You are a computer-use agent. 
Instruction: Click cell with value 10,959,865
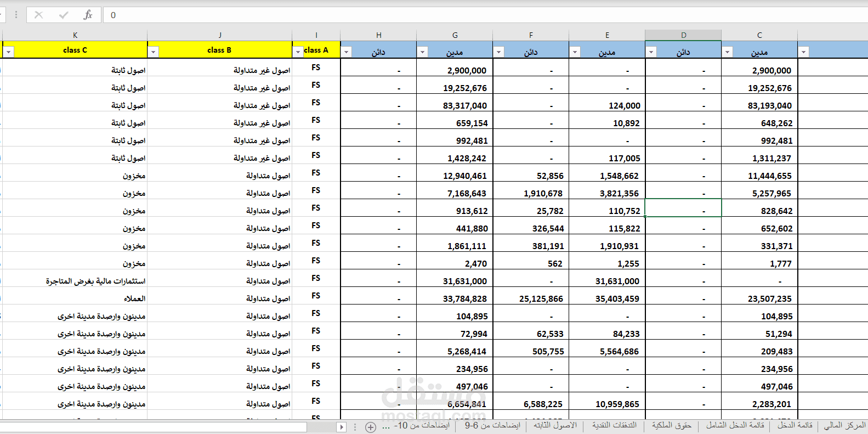608,402
